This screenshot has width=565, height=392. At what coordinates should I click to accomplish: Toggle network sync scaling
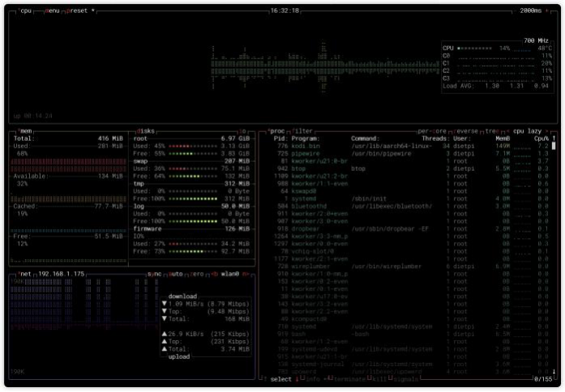point(154,275)
